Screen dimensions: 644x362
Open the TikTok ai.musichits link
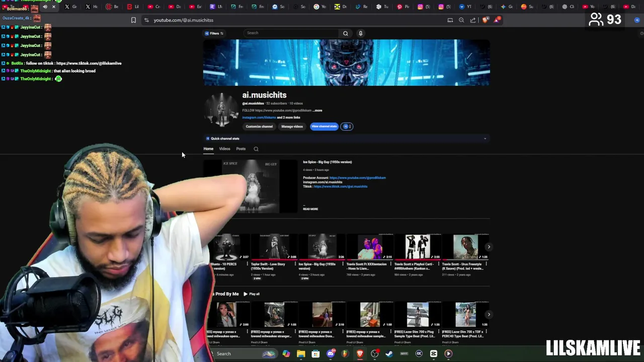coord(340,187)
